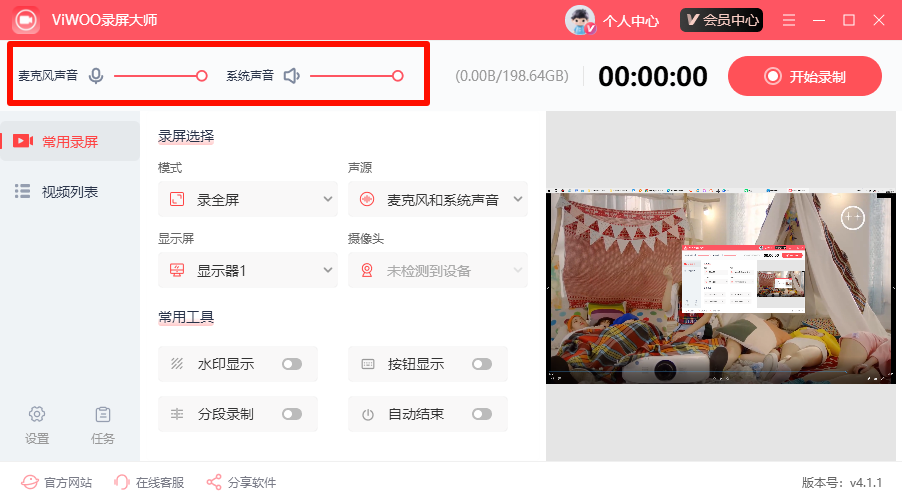The image size is (902, 502).
Task: Open 在线客服 online support link
Action: click(x=148, y=482)
